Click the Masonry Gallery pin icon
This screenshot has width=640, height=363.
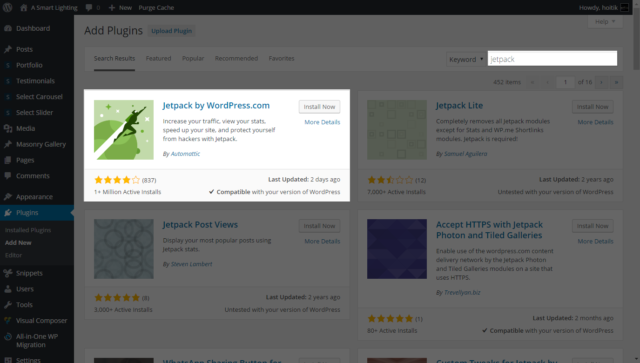click(x=8, y=144)
